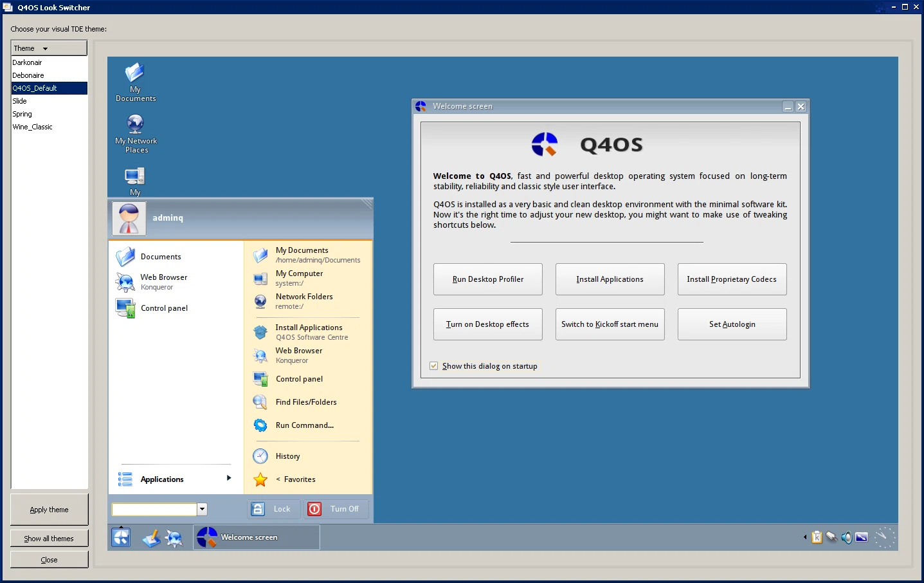This screenshot has height=583, width=924.
Task: Open My Computer desktop icon
Action: tap(135, 181)
